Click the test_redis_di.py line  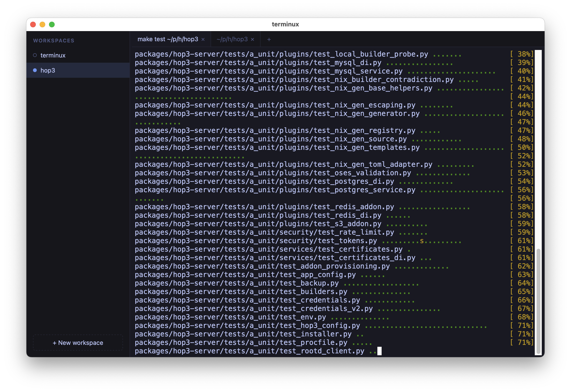click(x=334, y=215)
